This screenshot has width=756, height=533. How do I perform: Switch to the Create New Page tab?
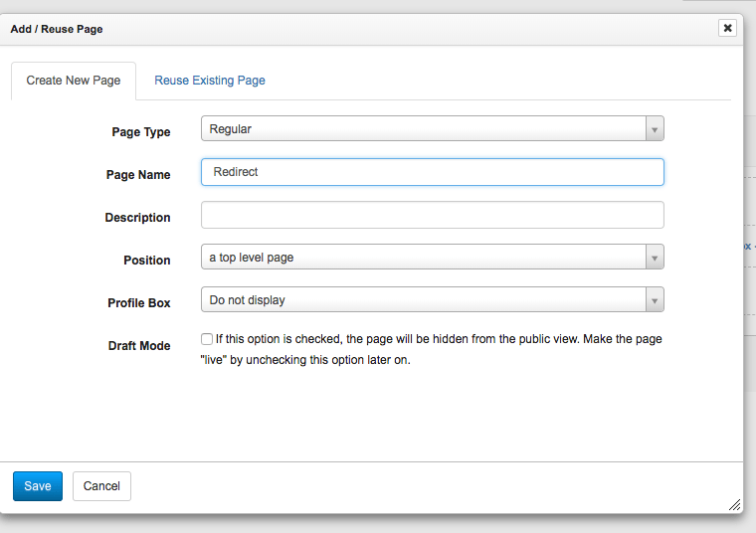pyautogui.click(x=74, y=81)
